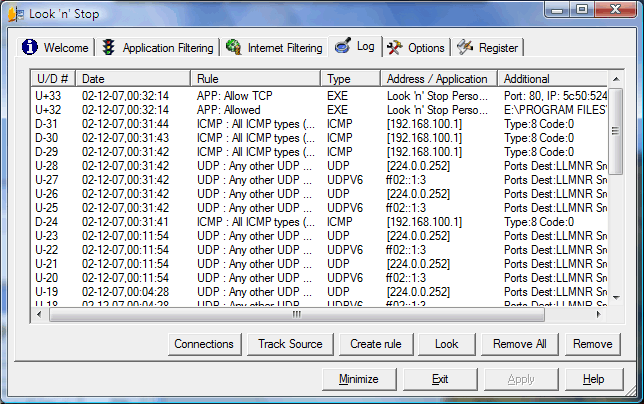Select log row U-22
Viewport: 644px width, 404px height.
click(320, 250)
